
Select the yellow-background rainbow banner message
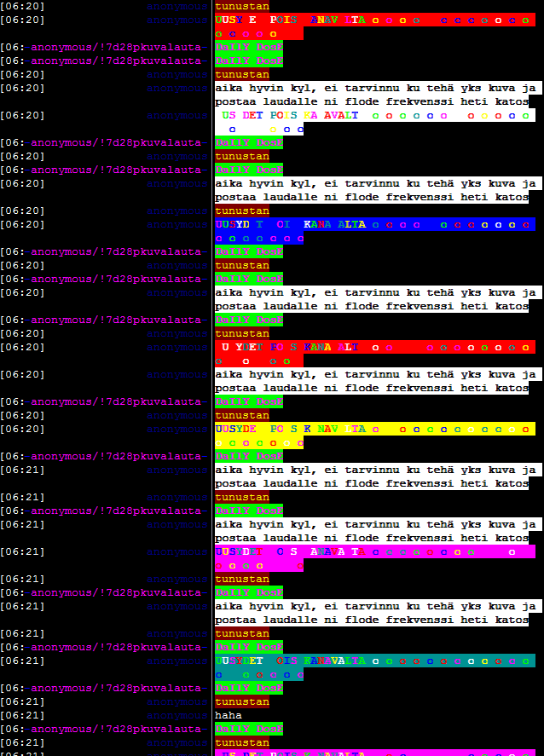tap(374, 430)
